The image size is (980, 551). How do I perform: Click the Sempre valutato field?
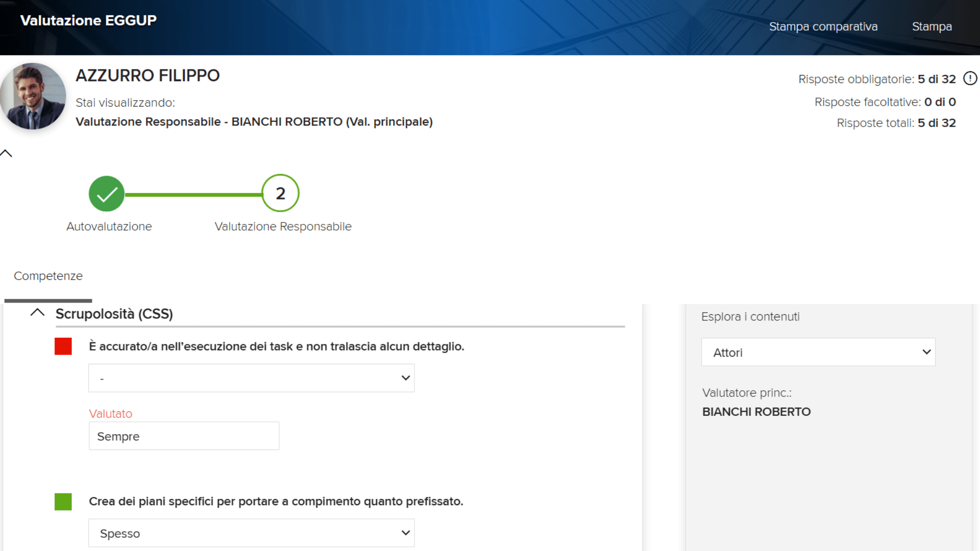184,436
